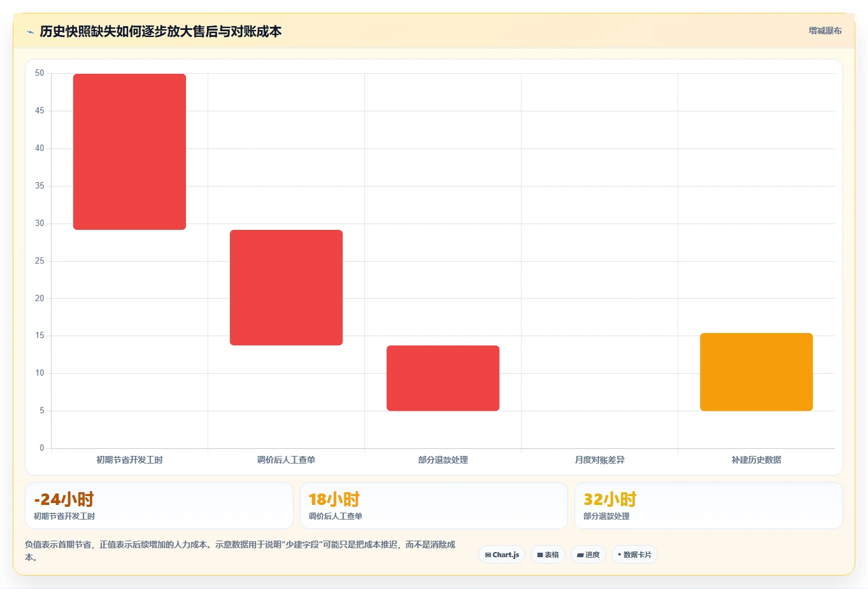Click the footnote starting with 负值表示首期节省

click(x=240, y=551)
